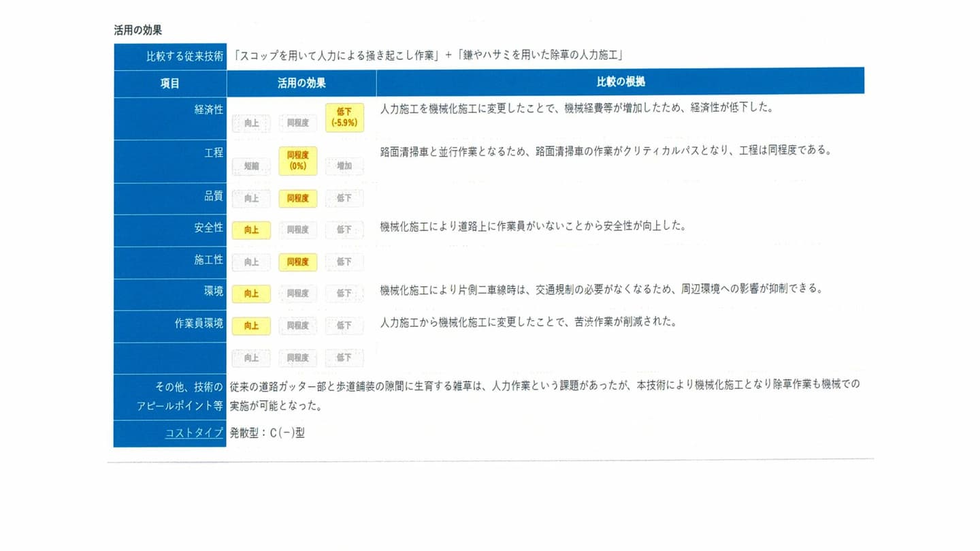This screenshot has width=980, height=551.
Task: Pick 短縮 option in the 工程 row
Action: [251, 166]
